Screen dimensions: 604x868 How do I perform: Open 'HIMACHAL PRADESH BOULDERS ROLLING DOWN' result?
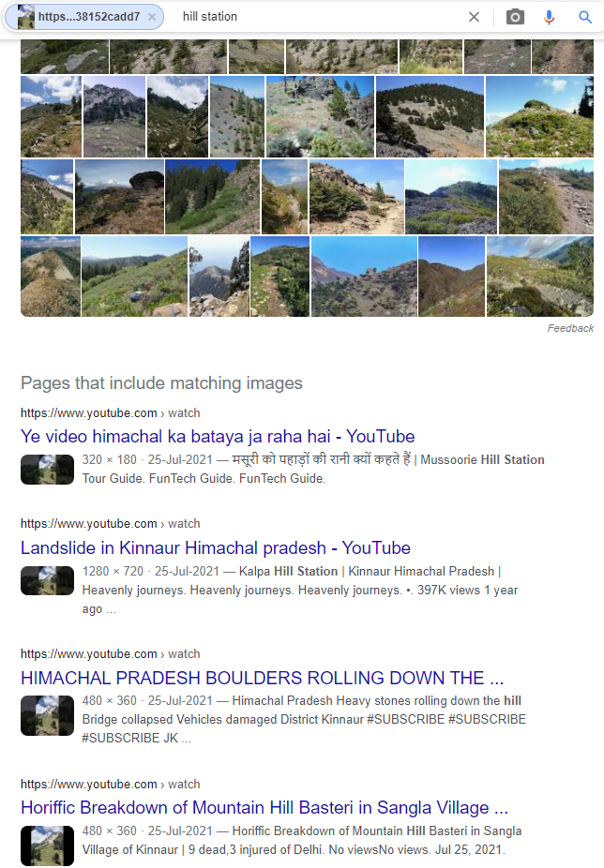[262, 678]
